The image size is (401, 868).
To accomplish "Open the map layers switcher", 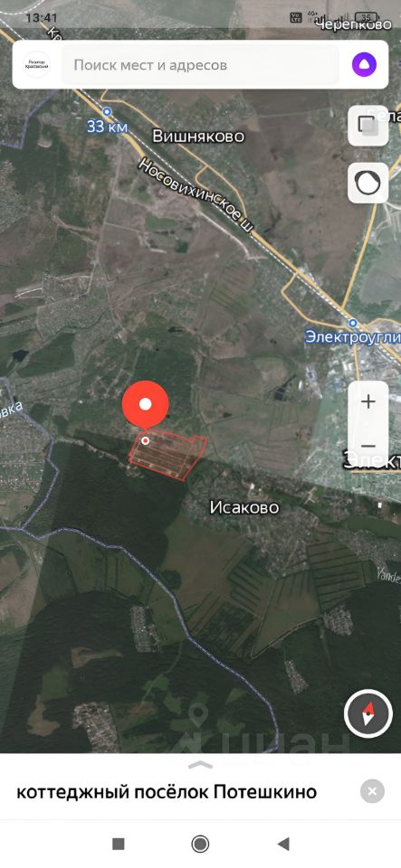I will point(368,126).
